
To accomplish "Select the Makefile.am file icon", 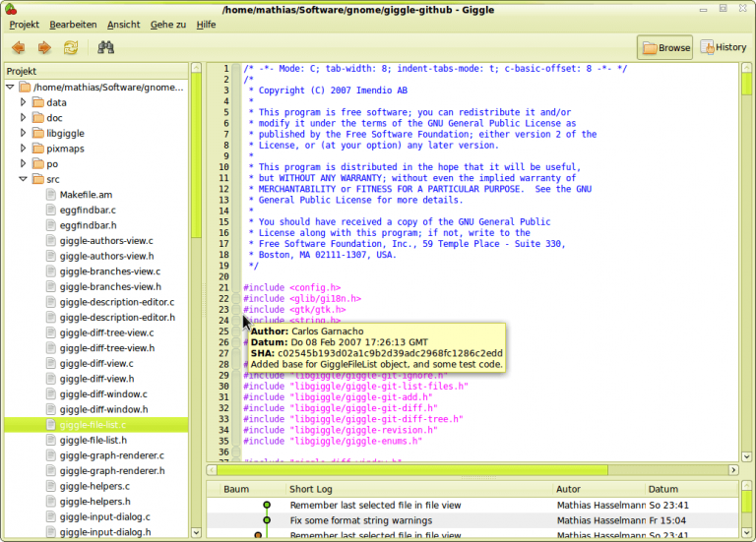I will click(x=51, y=195).
